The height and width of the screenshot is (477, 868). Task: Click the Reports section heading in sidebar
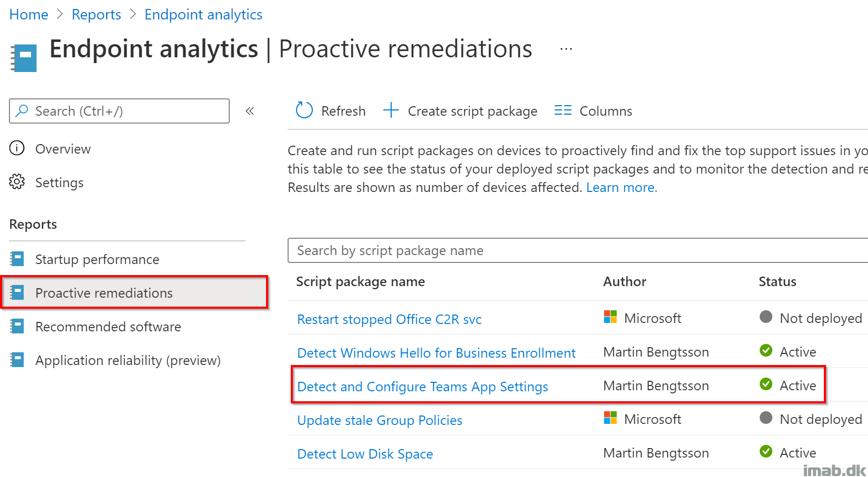click(33, 225)
